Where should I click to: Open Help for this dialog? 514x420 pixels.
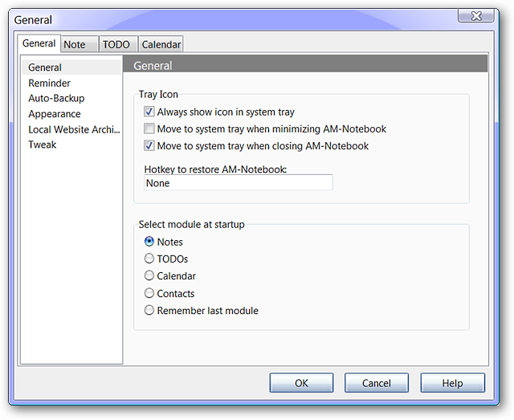[452, 382]
